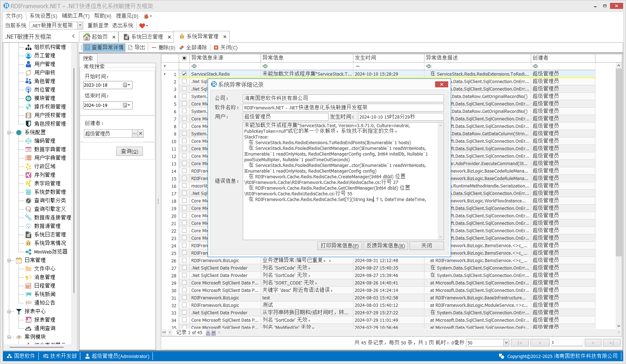Open 系统日志管理 from the sidebar tree

(x=50, y=234)
